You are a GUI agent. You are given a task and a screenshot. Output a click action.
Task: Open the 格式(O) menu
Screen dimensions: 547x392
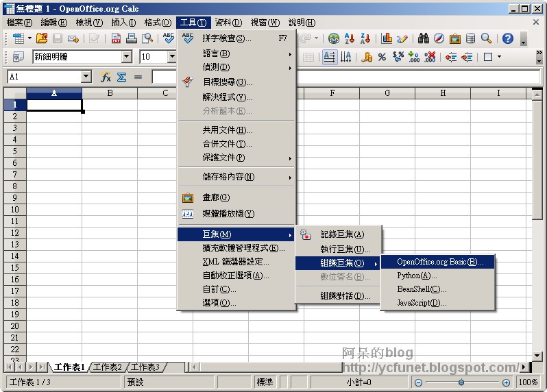158,23
